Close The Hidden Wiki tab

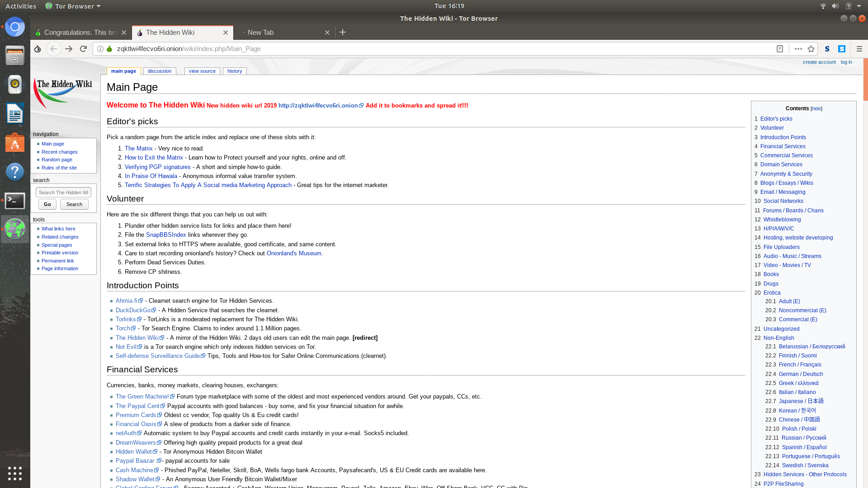pyautogui.click(x=226, y=33)
